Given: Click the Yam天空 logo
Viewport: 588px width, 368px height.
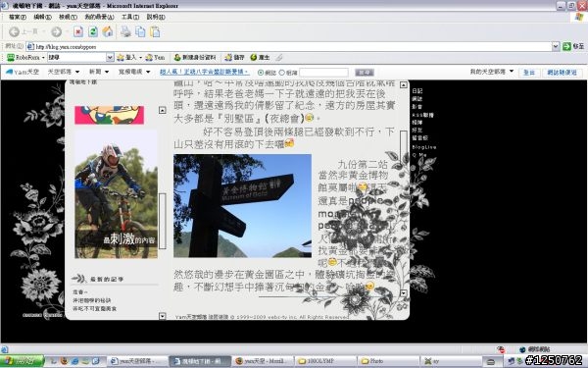Looking at the screenshot, I should point(23,72).
